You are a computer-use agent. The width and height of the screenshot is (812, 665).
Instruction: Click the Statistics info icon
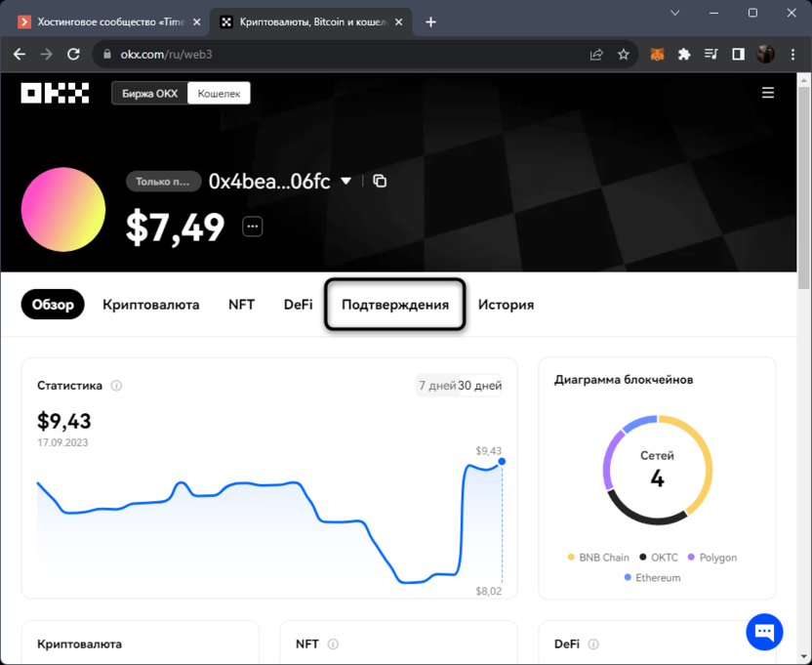pyautogui.click(x=116, y=386)
